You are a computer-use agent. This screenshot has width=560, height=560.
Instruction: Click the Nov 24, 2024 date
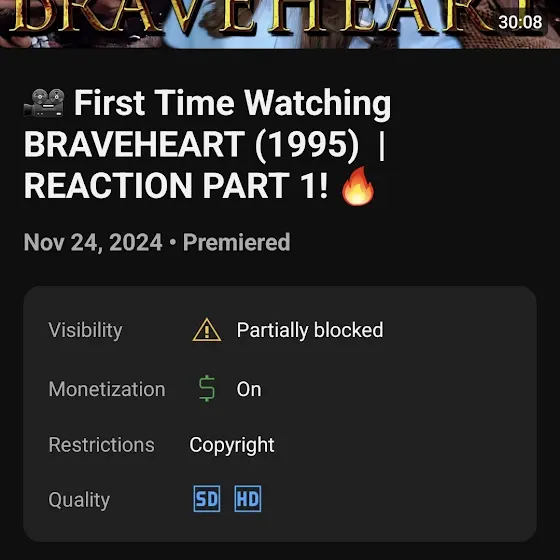[93, 242]
